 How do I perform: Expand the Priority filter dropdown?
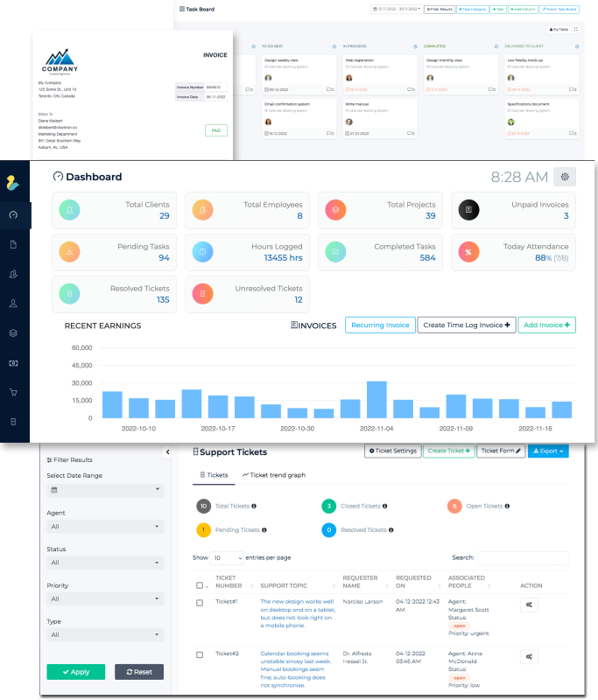pyautogui.click(x=105, y=599)
